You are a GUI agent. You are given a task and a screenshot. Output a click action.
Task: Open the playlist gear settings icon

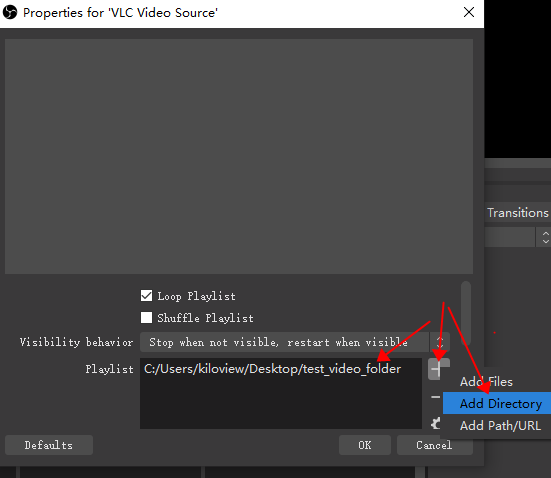click(436, 423)
